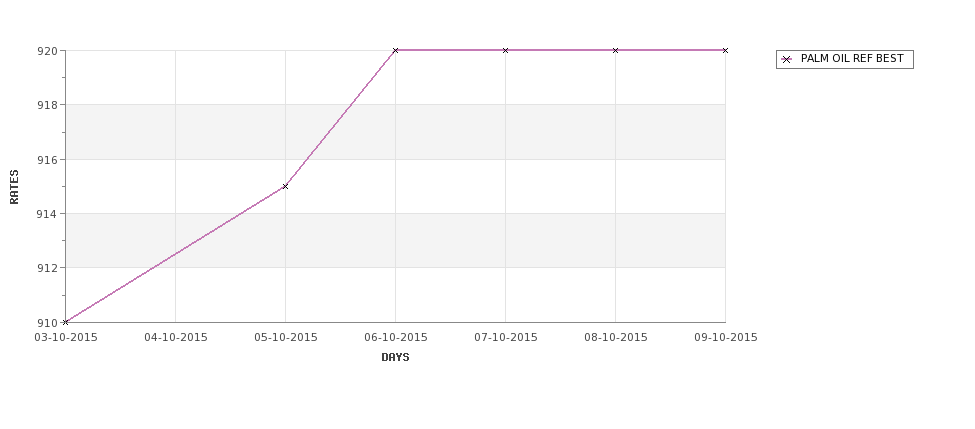Click the RATES axis title
Image resolution: width=975 pixels, height=429 pixels.
pos(14,187)
